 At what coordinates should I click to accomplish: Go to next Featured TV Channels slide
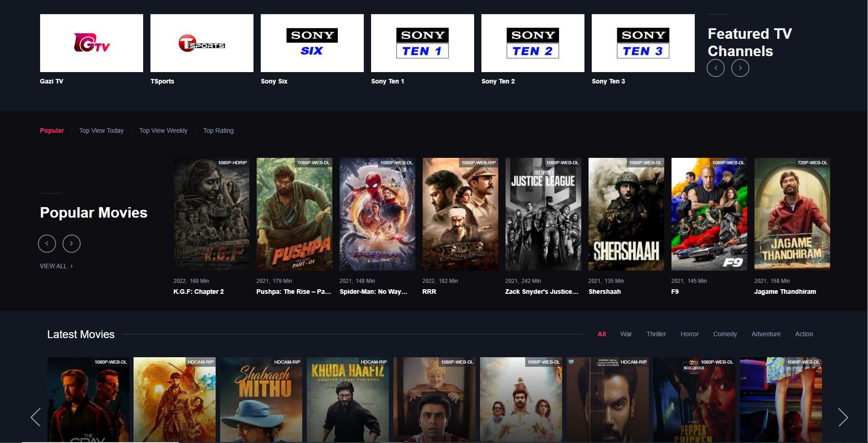coord(740,68)
